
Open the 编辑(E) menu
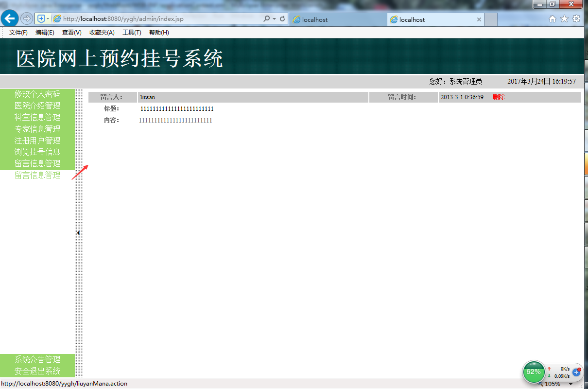45,33
